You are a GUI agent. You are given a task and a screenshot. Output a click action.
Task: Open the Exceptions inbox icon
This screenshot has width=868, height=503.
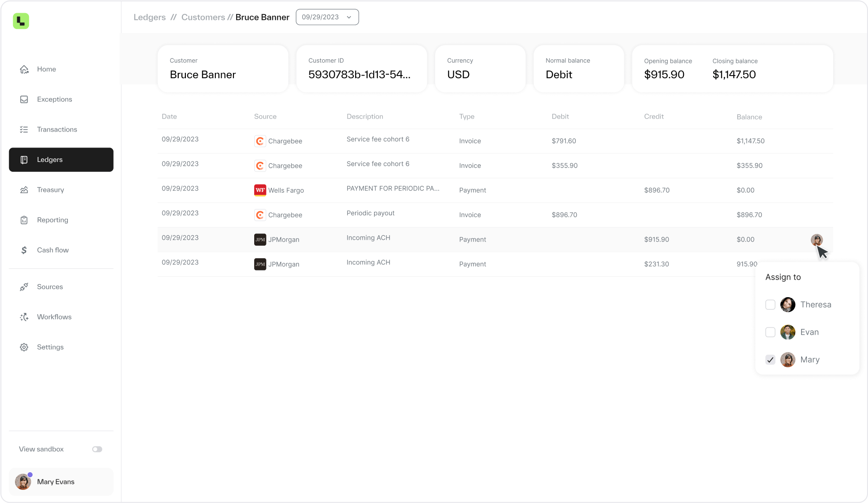coord(24,100)
